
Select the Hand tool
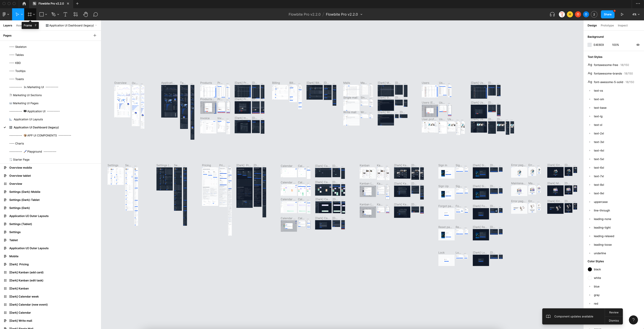point(86,14)
